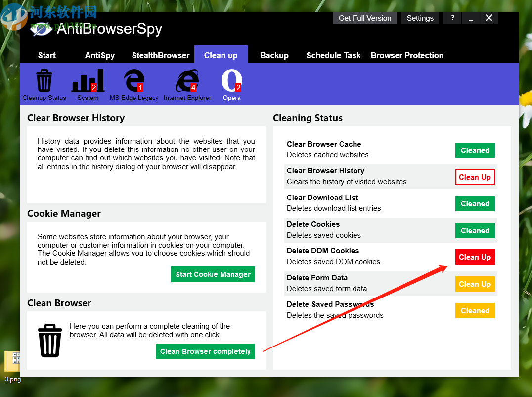Open the Cleanup Status trash icon
The image size is (532, 397).
[44, 80]
